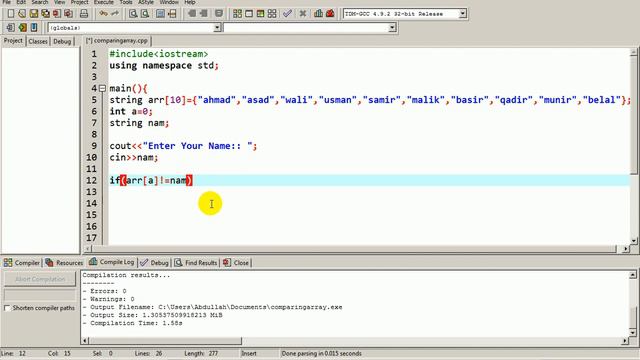Click the Output Filename line in the log

[213, 307]
